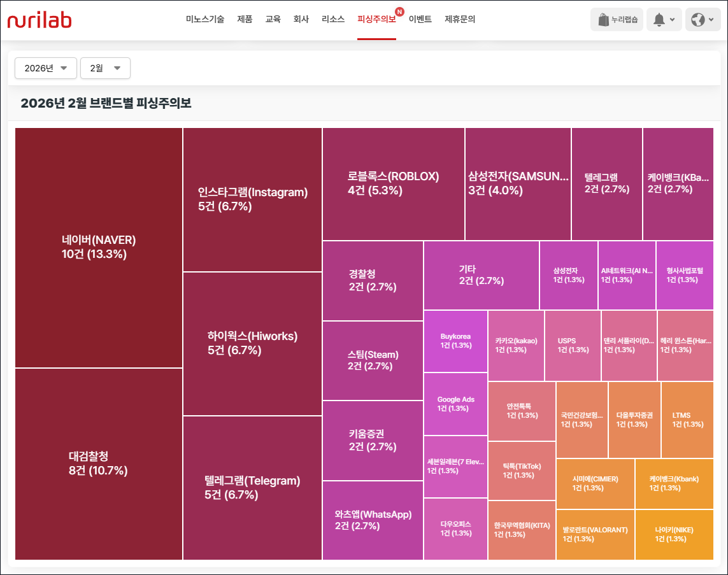
Task: Click the 카카오(kakao) 1건 block
Action: coord(516,346)
